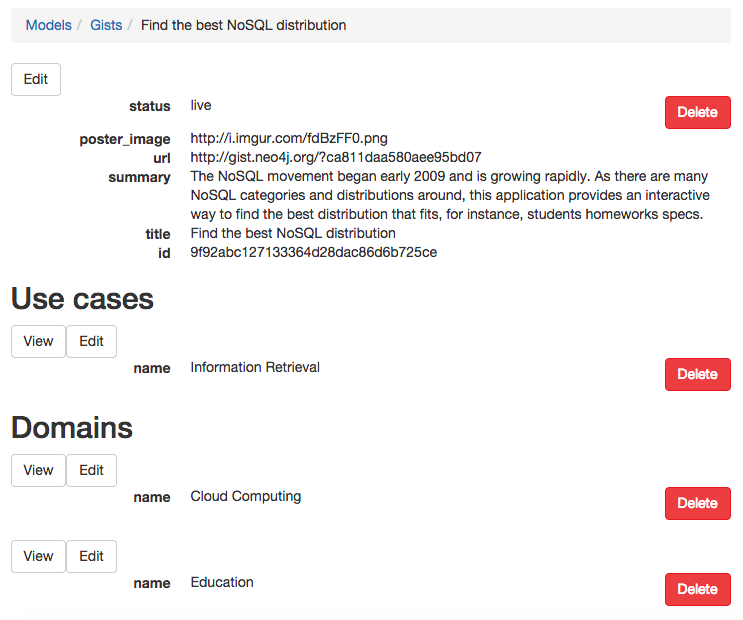View the Cloud Computing domain

tap(38, 470)
